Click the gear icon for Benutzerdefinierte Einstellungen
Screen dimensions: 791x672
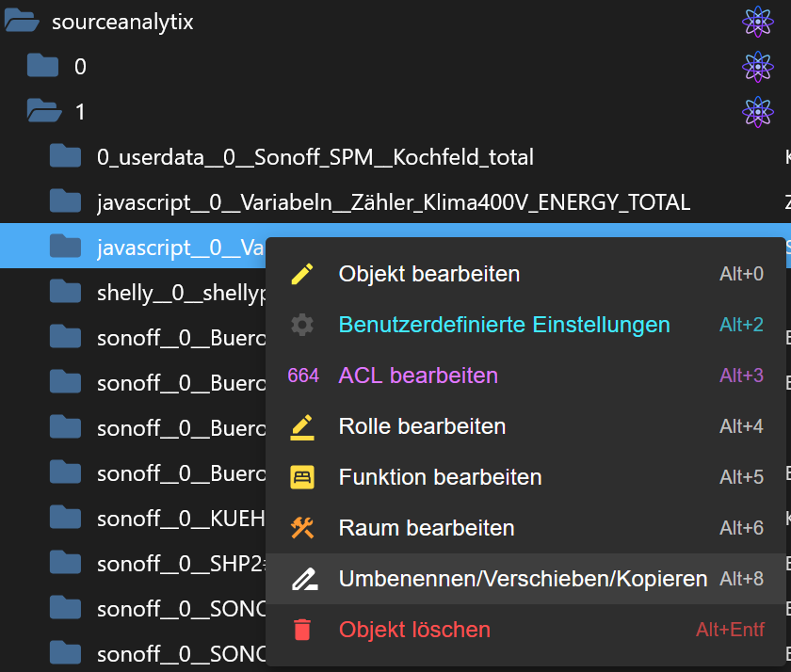302,325
